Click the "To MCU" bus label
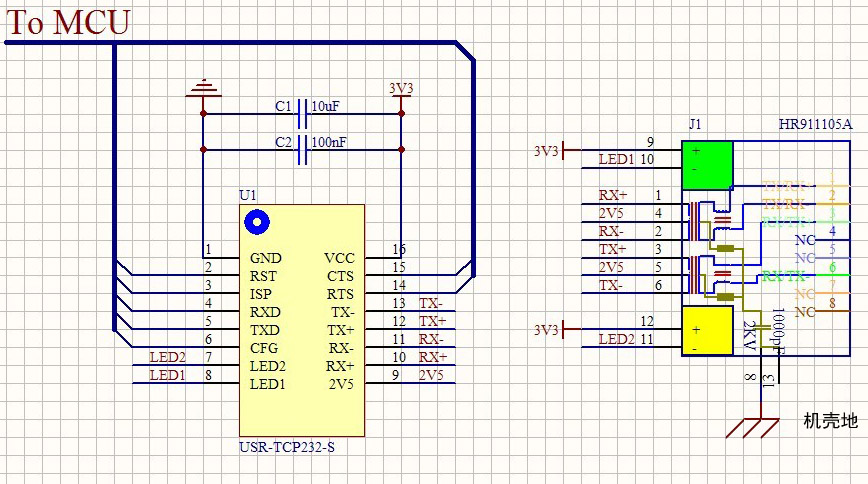868x484 pixels. pos(68,22)
